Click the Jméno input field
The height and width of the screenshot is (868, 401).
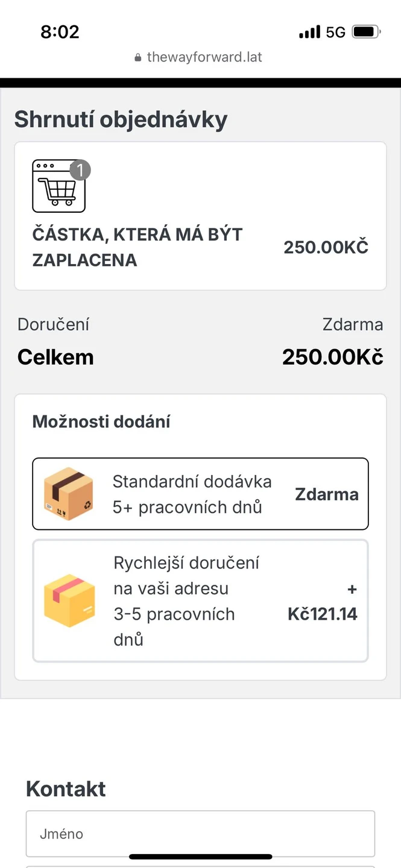point(200,834)
